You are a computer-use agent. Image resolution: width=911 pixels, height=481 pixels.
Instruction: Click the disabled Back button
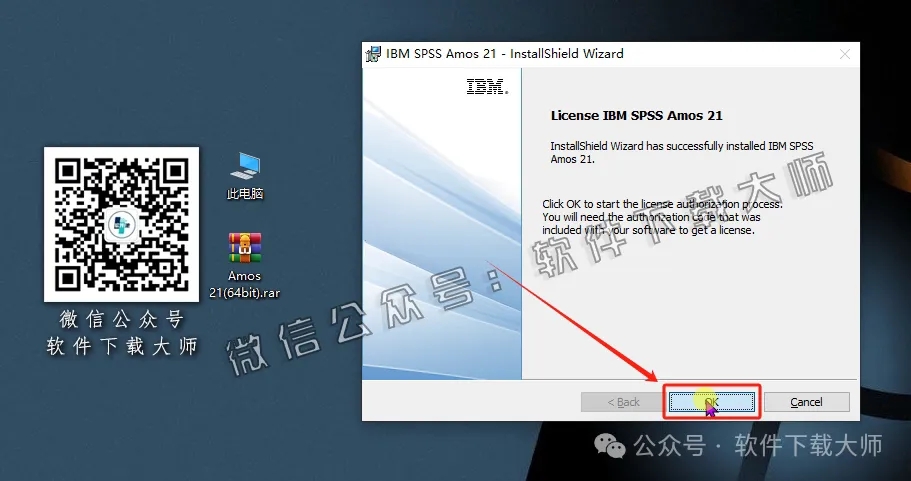pyautogui.click(x=623, y=402)
